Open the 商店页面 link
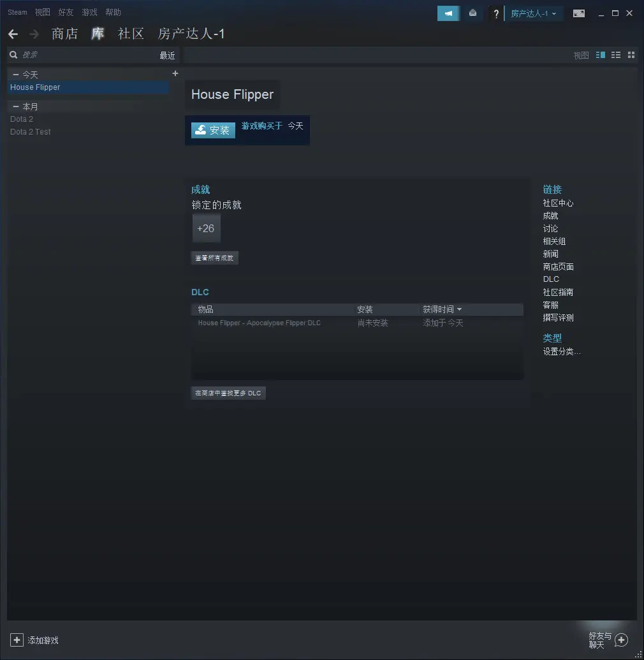Viewport: 644px width, 660px height. [558, 267]
